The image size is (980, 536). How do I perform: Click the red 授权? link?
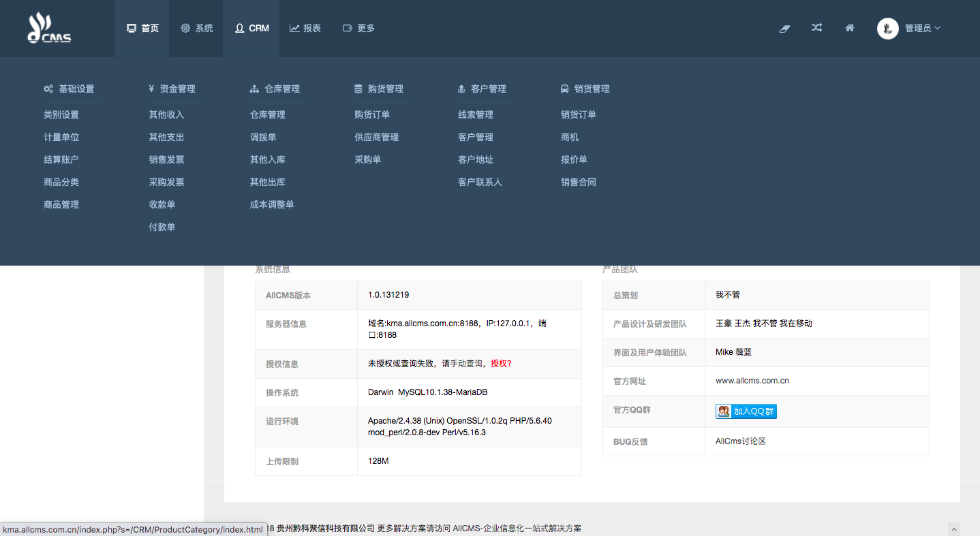click(x=501, y=364)
